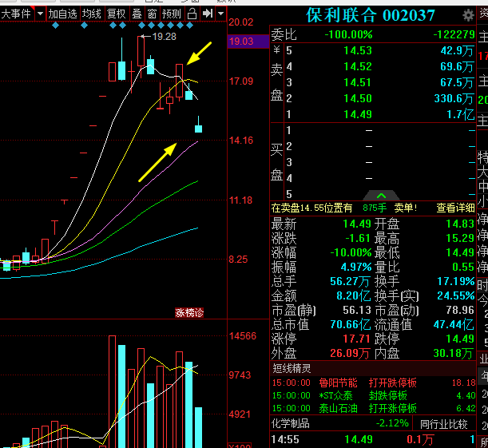Click the 跌停 14.49 limit-down price
Screen dimensions: 488x448
[x=460, y=339]
